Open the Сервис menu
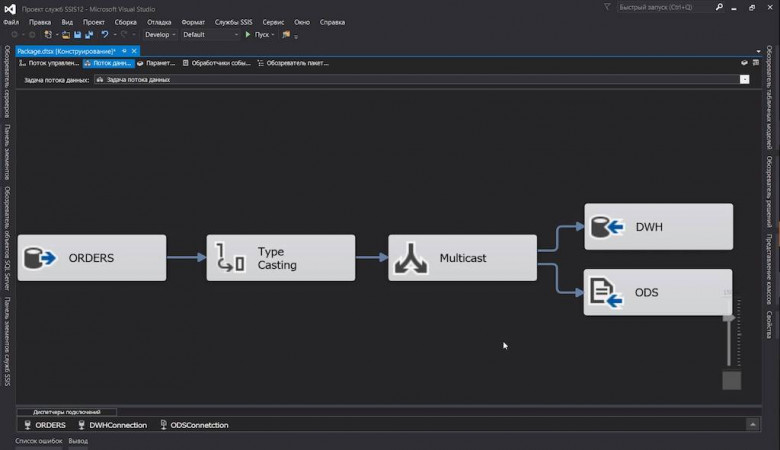The image size is (780, 450). (273, 22)
